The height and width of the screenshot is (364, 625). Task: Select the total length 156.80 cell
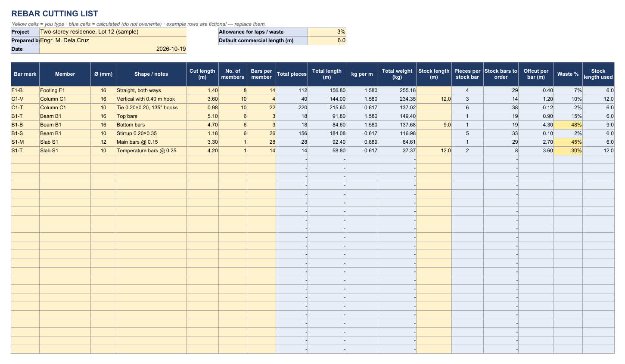click(327, 90)
